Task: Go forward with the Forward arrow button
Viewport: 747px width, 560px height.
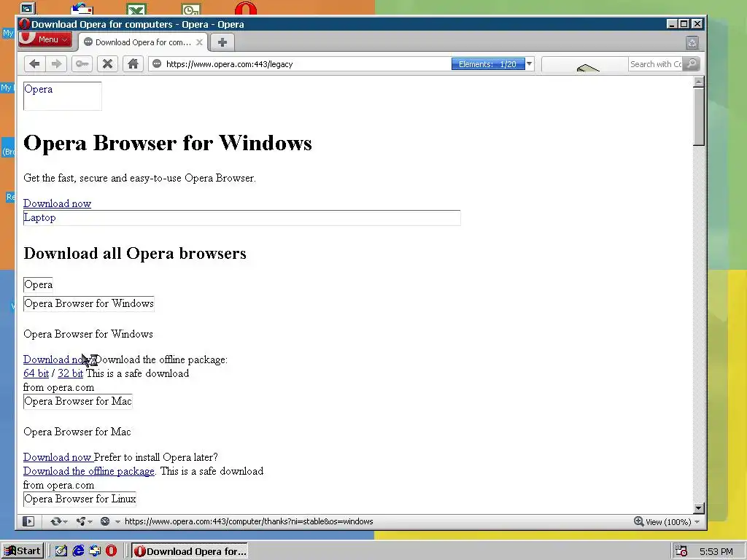Action: click(x=56, y=64)
